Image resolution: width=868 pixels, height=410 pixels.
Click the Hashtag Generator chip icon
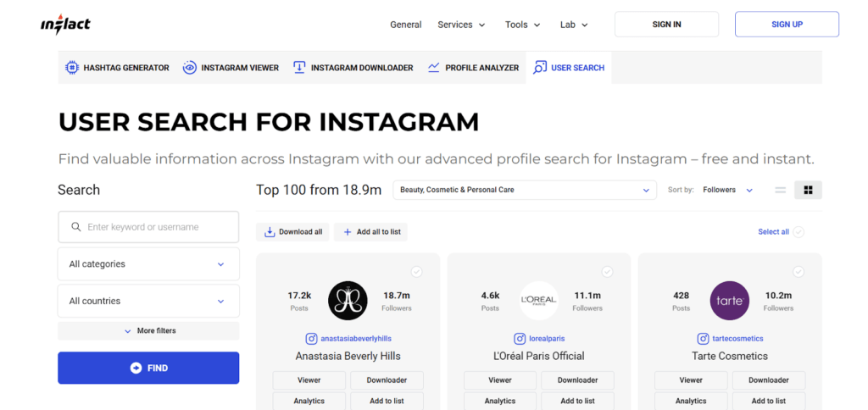[x=72, y=68]
